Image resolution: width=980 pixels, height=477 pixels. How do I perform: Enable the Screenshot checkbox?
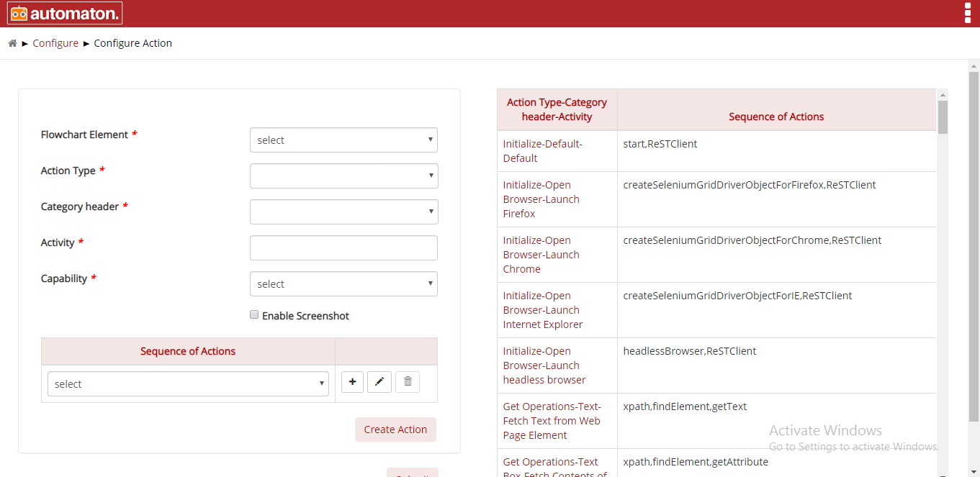tap(254, 314)
